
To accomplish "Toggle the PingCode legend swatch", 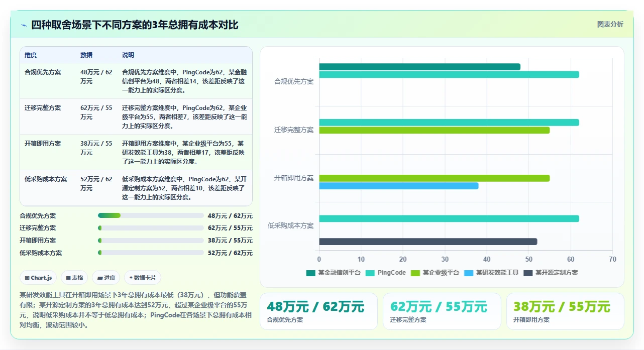I will click(370, 273).
